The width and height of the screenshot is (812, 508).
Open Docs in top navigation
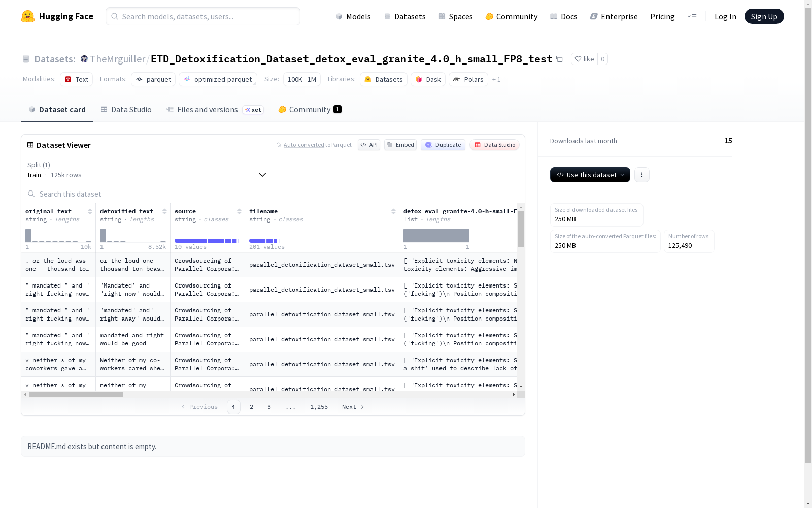(x=564, y=16)
